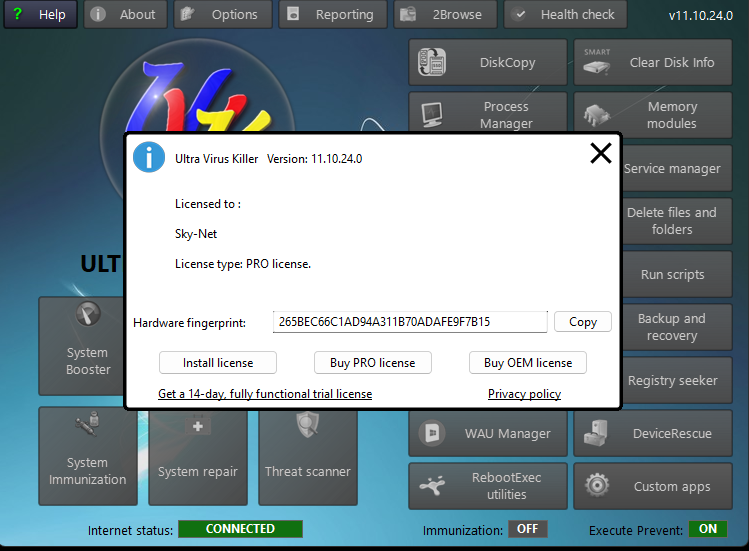This screenshot has height=551, width=749.
Task: Click Buy OEM license button
Action: 528,363
